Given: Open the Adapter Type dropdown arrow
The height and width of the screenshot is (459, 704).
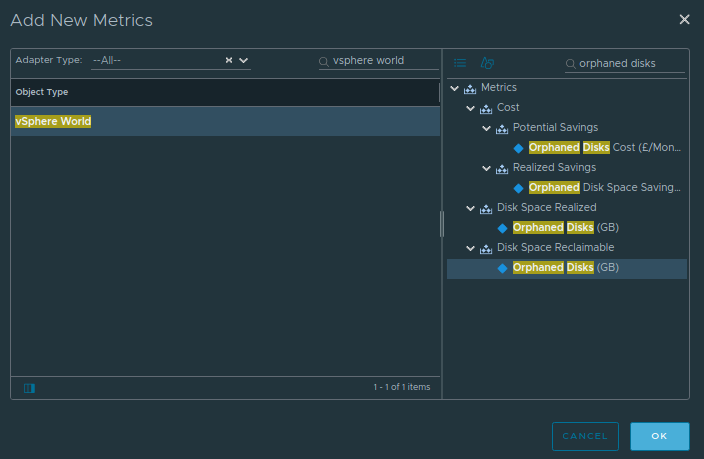Looking at the screenshot, I should (x=243, y=60).
